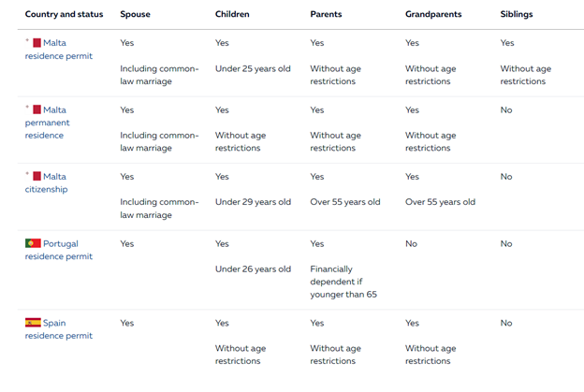Open the Spain residence permit link
584x392 pixels.
[x=58, y=329]
